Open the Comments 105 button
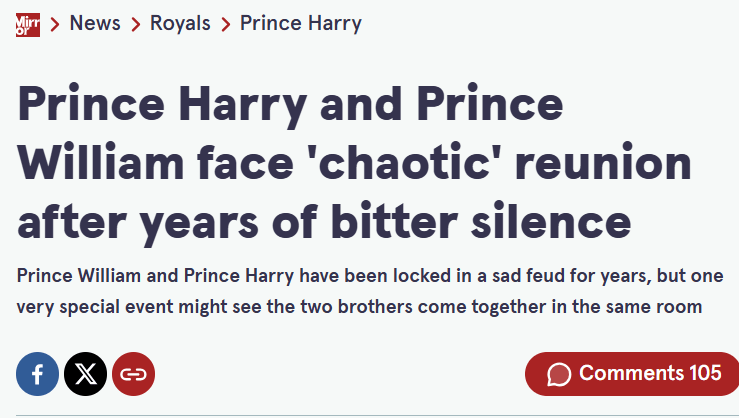 (632, 374)
